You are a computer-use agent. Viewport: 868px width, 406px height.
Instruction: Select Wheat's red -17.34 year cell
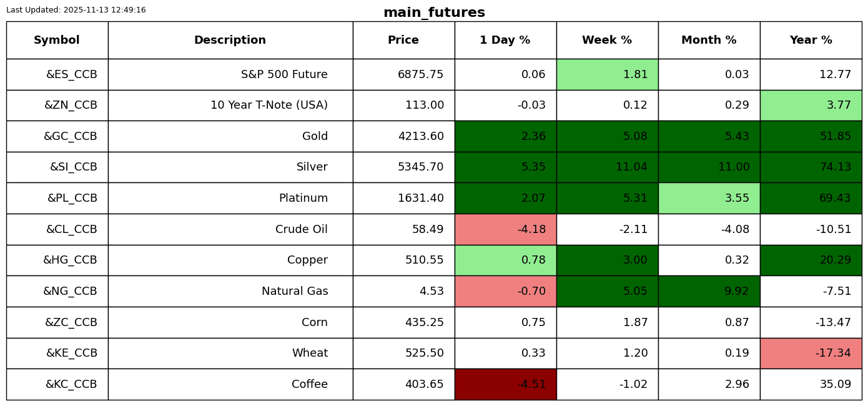click(x=811, y=354)
